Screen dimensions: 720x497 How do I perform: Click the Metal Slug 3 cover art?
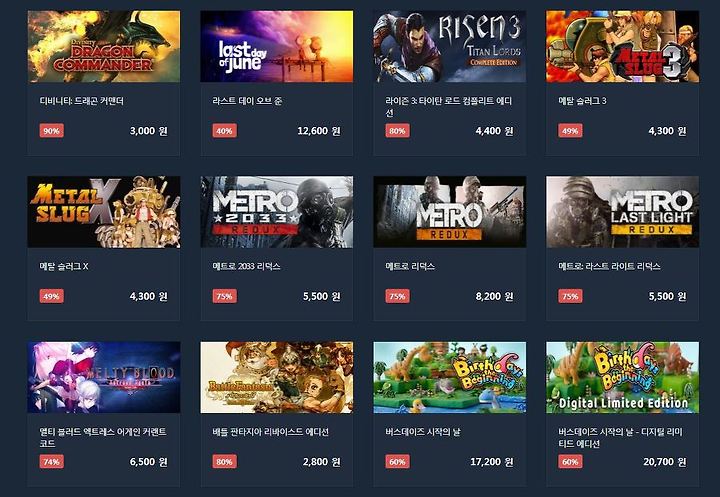pyautogui.click(x=623, y=47)
